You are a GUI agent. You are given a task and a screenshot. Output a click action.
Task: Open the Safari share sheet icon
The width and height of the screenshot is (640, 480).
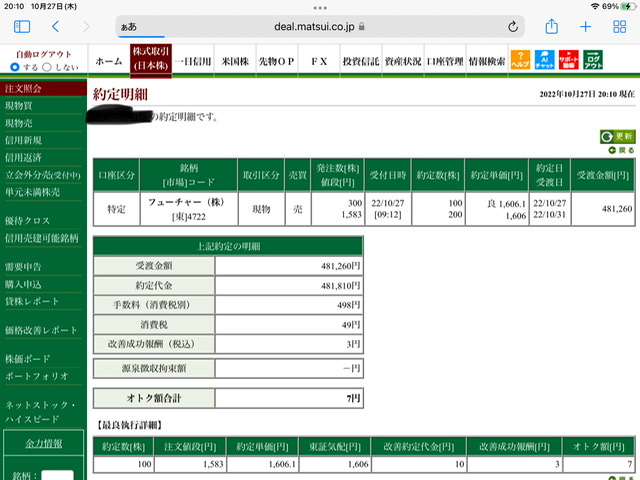pyautogui.click(x=551, y=27)
